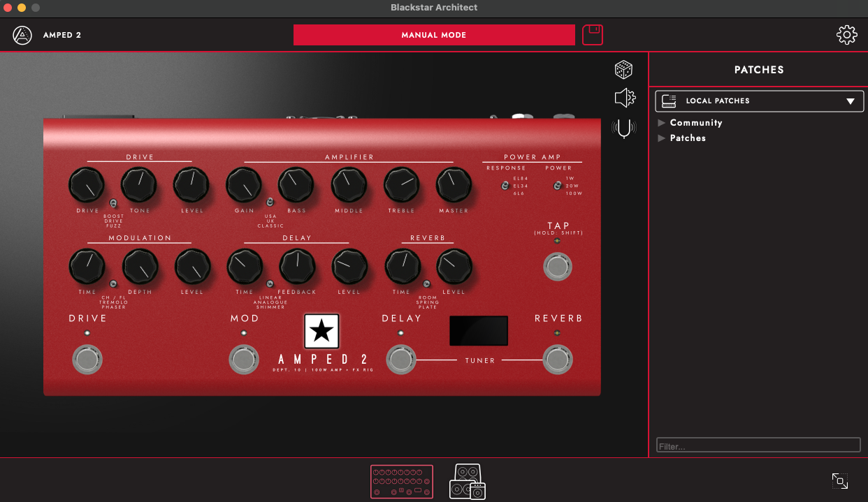Click the DRIVE footswitch

[x=87, y=360]
